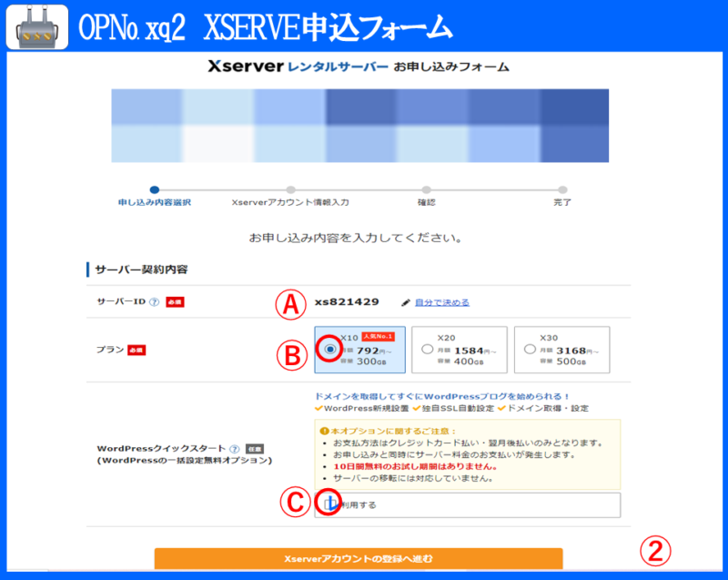Click the お申し込みと同時にサーバー料金 billing note
The height and width of the screenshot is (580, 728).
(x=454, y=454)
